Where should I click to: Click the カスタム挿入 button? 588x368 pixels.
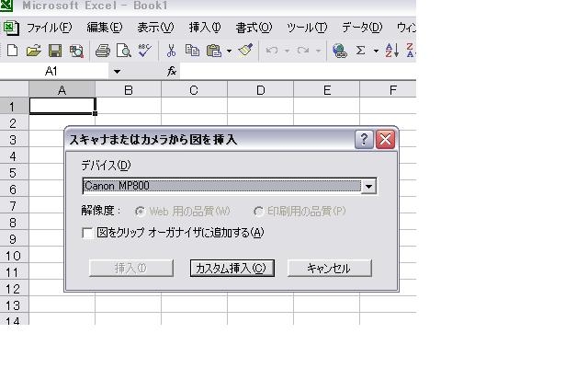pos(232,268)
